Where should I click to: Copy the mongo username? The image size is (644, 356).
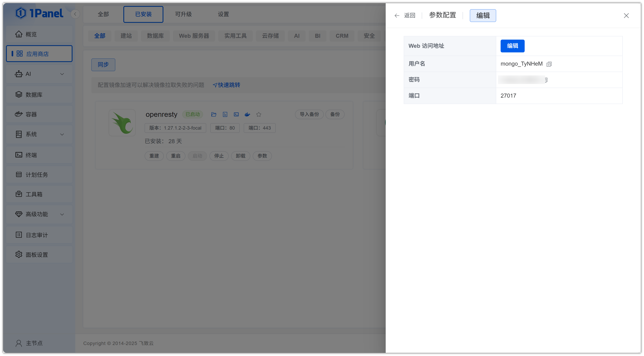(549, 64)
